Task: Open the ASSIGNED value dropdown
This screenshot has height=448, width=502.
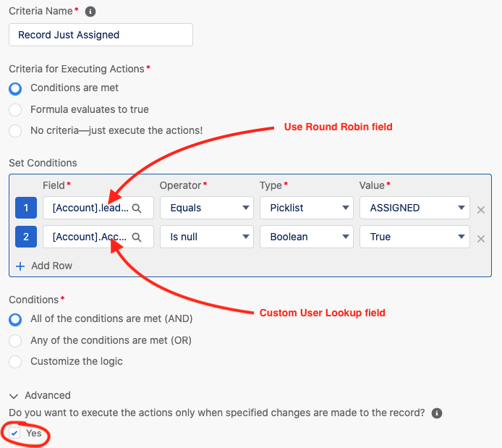Action: pos(414,208)
